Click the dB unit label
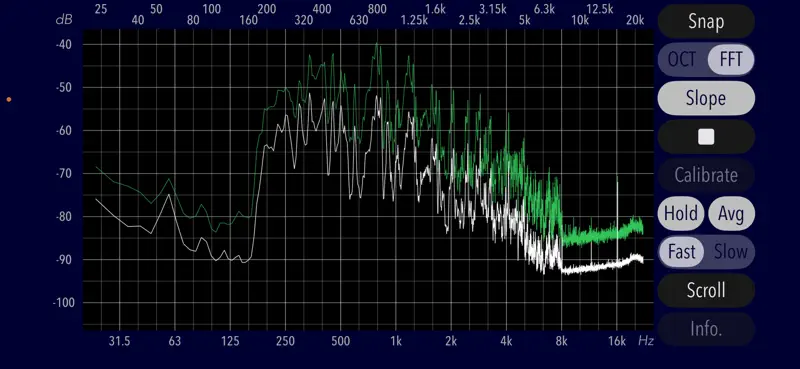The height and width of the screenshot is (369, 800). pos(64,20)
